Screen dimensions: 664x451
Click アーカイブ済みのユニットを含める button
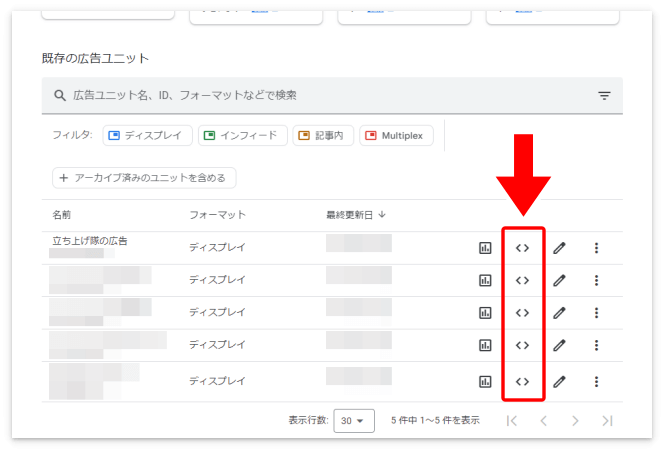click(x=144, y=178)
